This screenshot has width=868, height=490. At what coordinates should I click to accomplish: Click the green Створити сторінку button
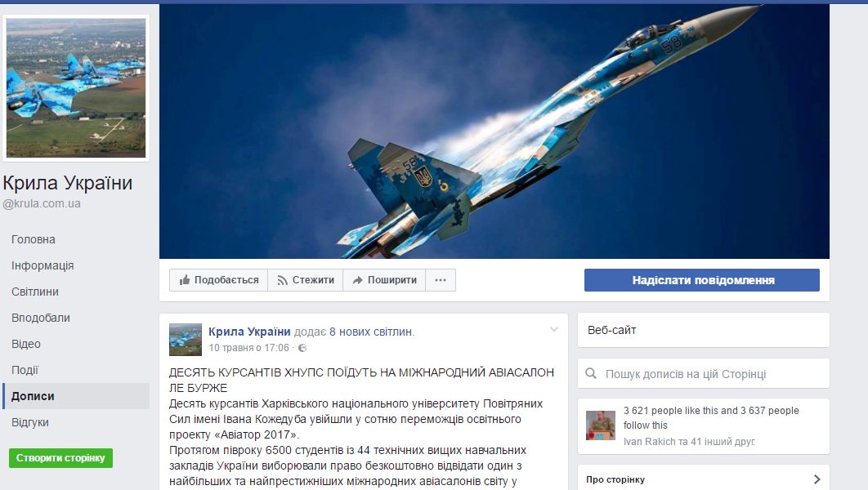click(x=61, y=458)
